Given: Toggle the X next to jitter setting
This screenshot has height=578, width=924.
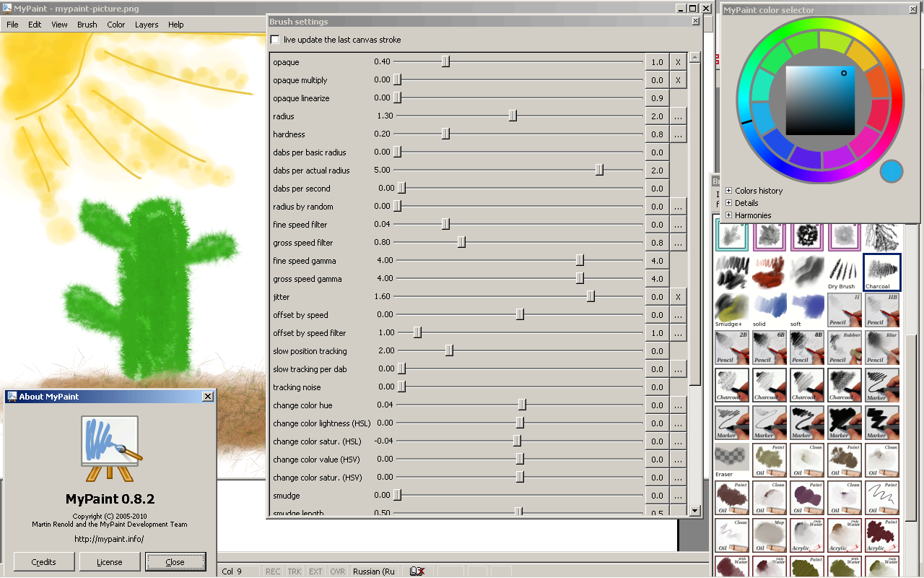Looking at the screenshot, I should coord(677,296).
